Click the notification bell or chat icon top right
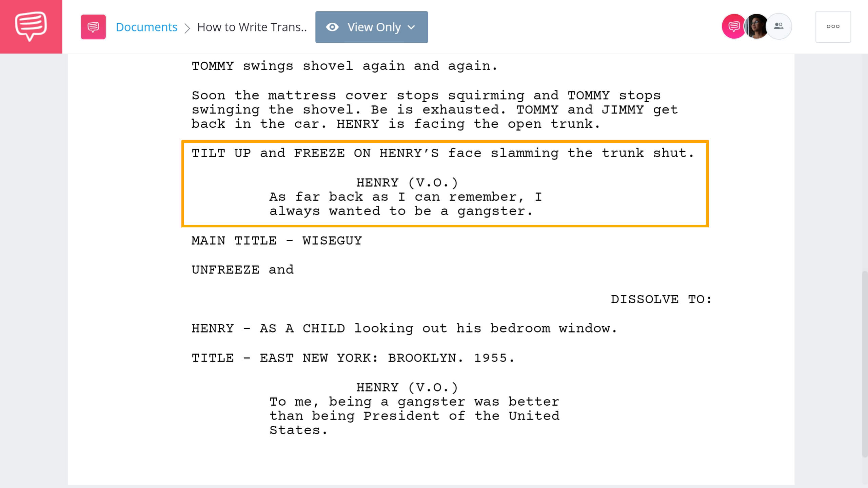This screenshot has width=868, height=488. (733, 26)
